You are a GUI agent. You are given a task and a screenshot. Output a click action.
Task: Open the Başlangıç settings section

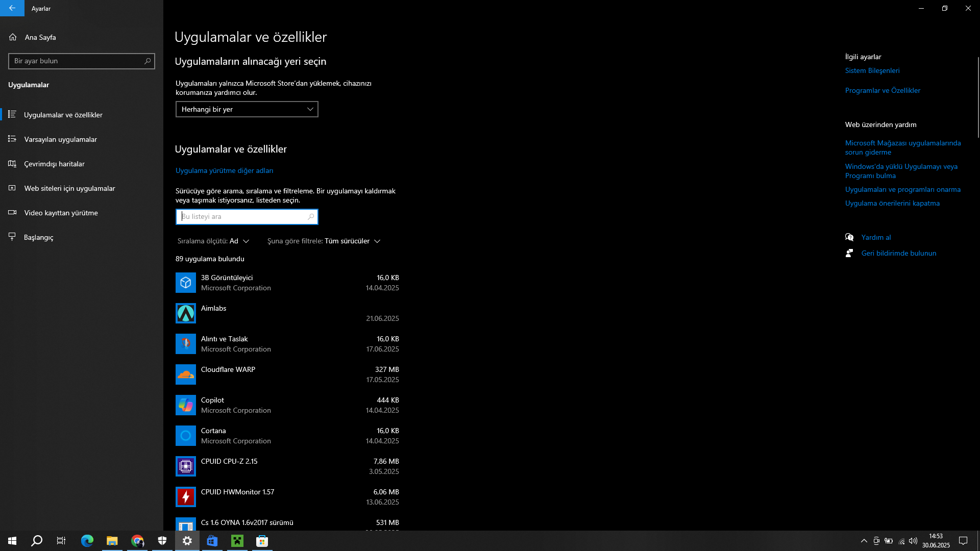(x=38, y=237)
